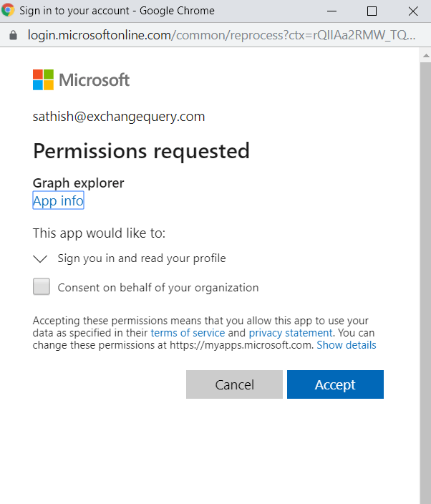Click 'Sign you in and read your profile'
The image size is (431, 504).
coord(142,258)
